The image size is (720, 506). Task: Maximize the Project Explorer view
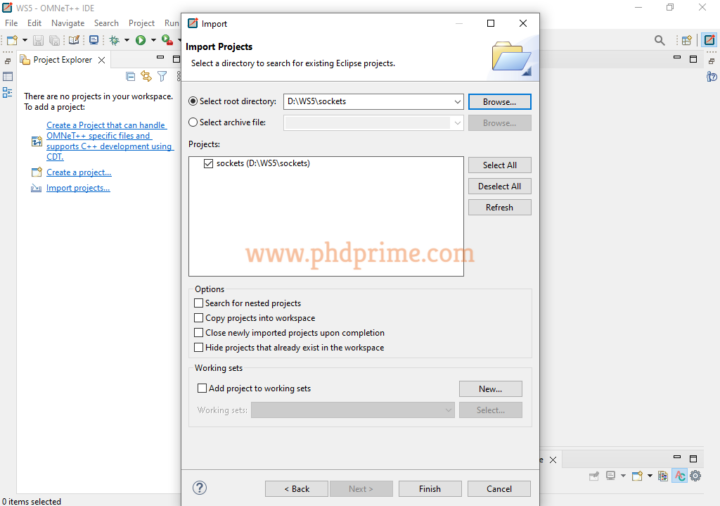coord(176,59)
